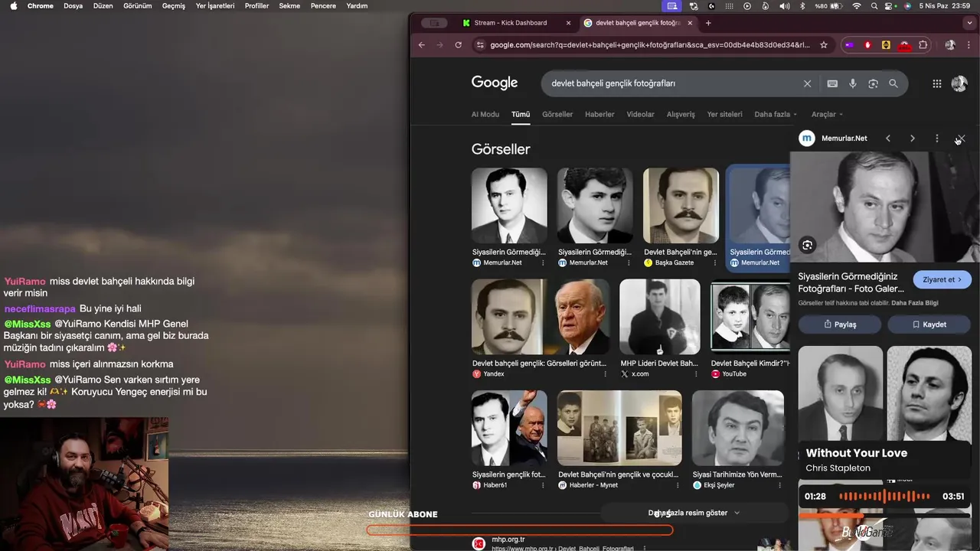
Task: Open Yer İşaretleri menu
Action: point(215,5)
